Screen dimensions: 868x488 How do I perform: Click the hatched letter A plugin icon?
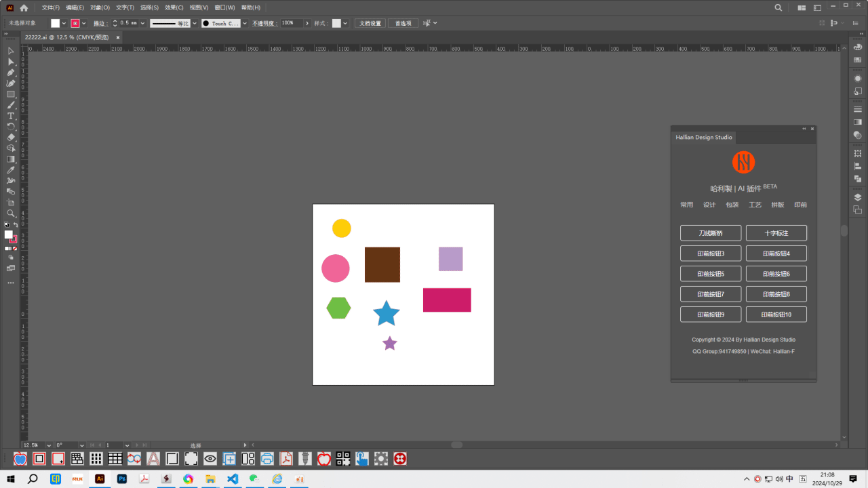[x=153, y=459]
